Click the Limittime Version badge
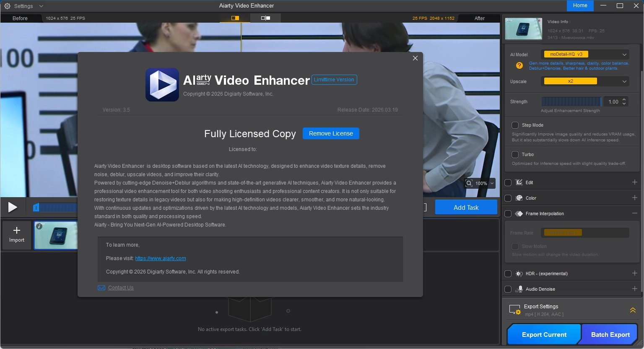The image size is (644, 349). point(334,80)
